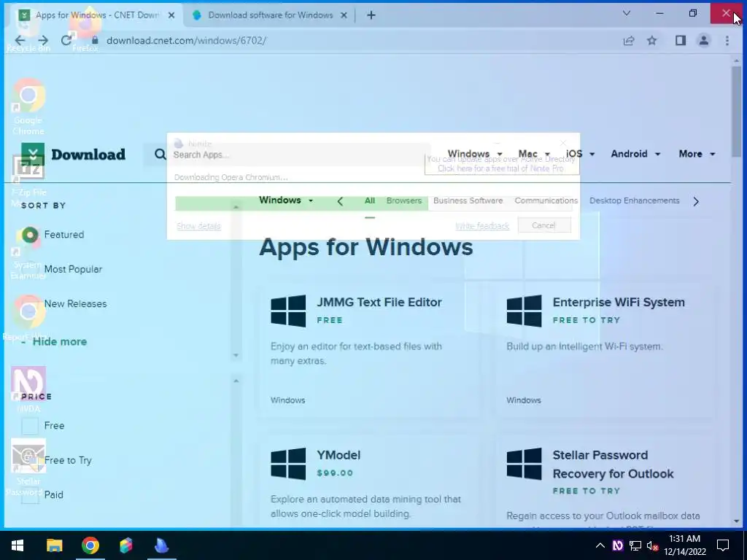The image size is (747, 560).
Task: Click the Windows logo beside Enterprise WiFi System
Action: [x=524, y=311]
